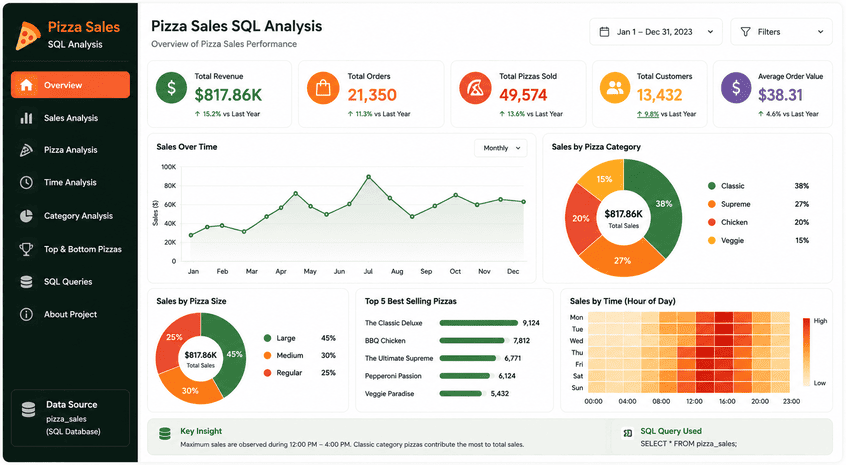Click the SQL Queries database icon
This screenshot has width=846, height=465.
tap(26, 282)
